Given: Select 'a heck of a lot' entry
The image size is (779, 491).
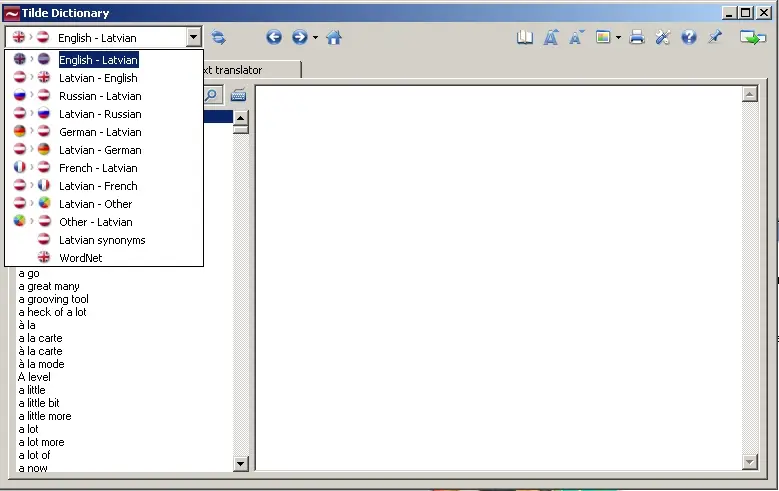Looking at the screenshot, I should 52,312.
